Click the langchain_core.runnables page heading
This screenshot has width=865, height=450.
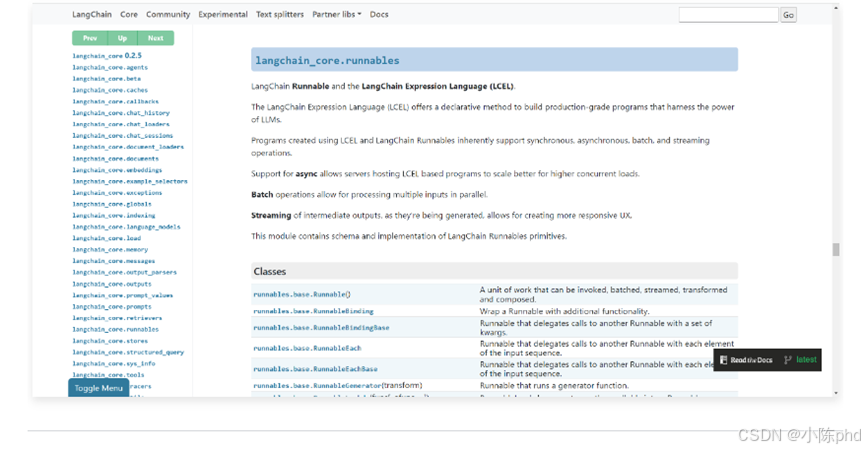pos(327,60)
